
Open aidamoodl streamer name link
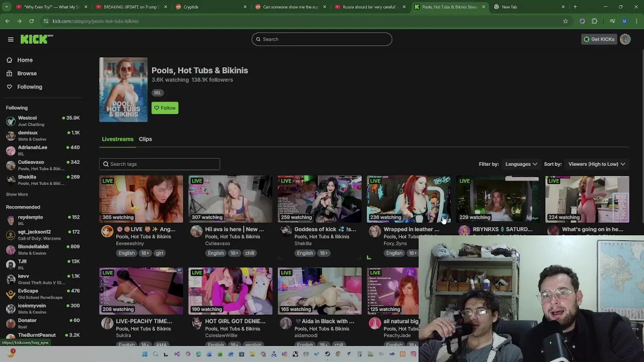(x=306, y=335)
